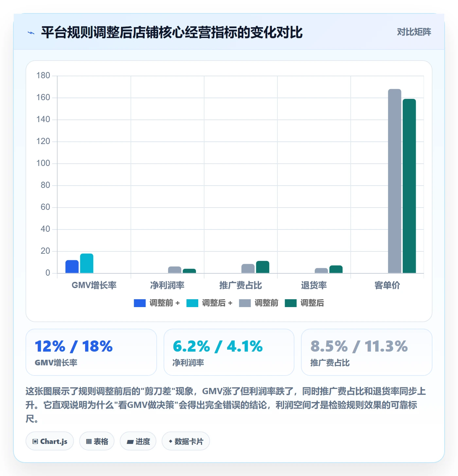Viewport: 458px width, 476px height.
Task: Click the green 净利润率 bar
Action: point(189,271)
